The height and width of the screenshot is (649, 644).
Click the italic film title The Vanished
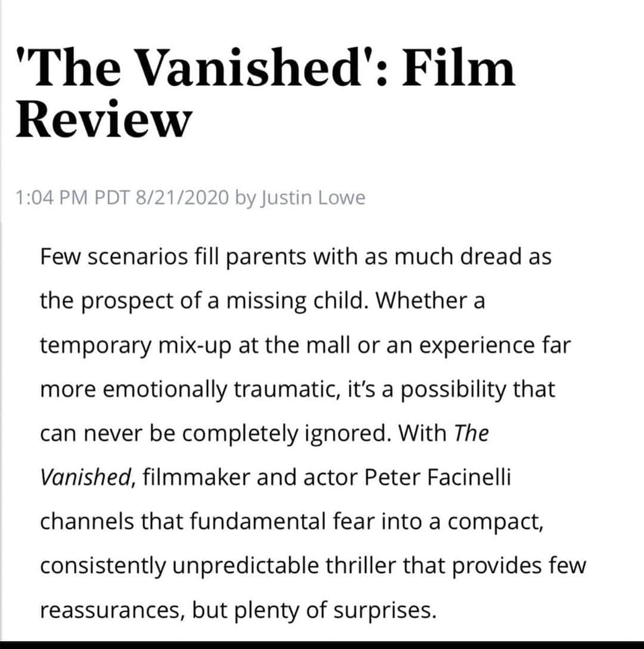pyautogui.click(x=264, y=455)
